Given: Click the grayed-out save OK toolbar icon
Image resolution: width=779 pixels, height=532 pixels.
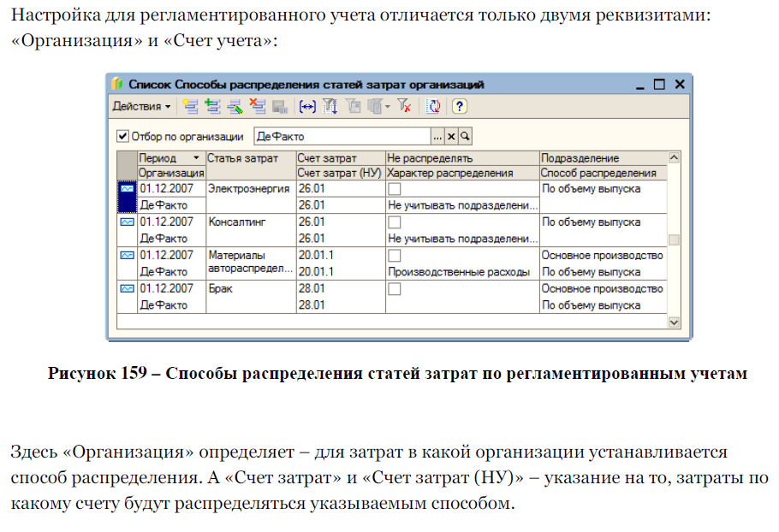Looking at the screenshot, I should click(280, 106).
